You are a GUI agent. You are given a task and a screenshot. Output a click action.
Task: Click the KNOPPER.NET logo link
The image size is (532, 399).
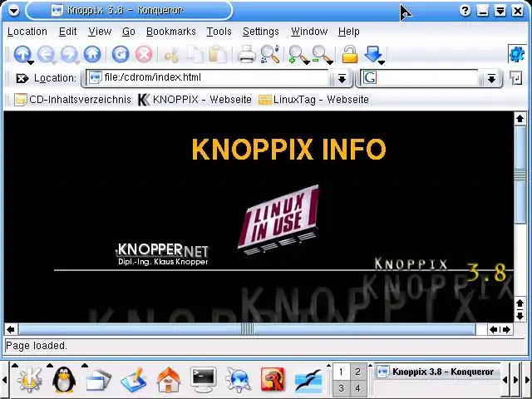pos(162,254)
